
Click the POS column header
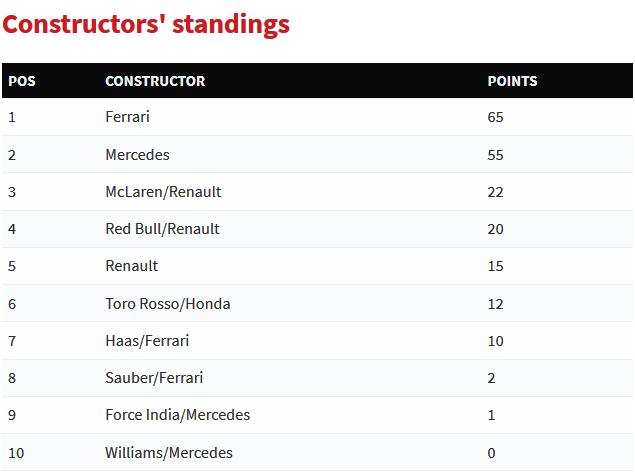[x=22, y=81]
